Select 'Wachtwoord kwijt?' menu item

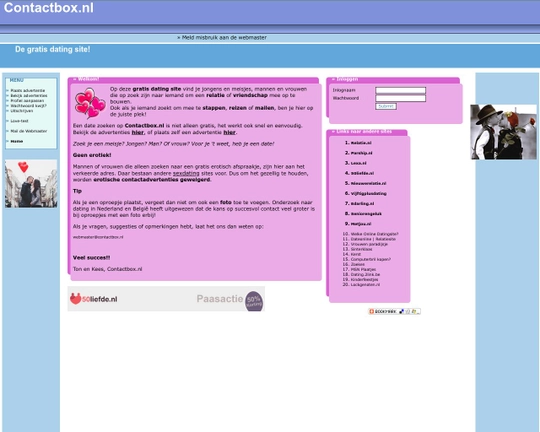[x=28, y=106]
